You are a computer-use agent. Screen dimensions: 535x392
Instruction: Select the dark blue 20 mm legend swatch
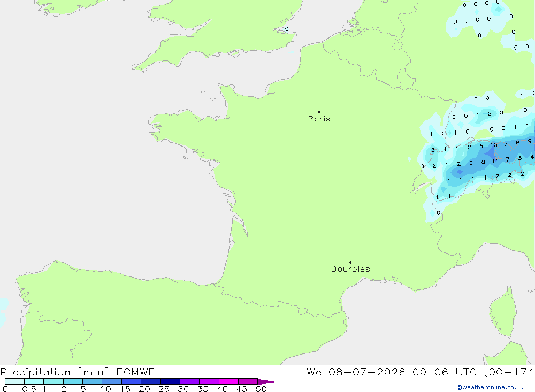tap(151, 381)
